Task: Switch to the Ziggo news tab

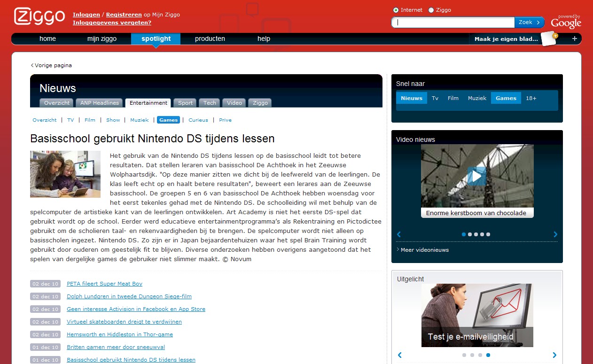Action: [x=260, y=103]
